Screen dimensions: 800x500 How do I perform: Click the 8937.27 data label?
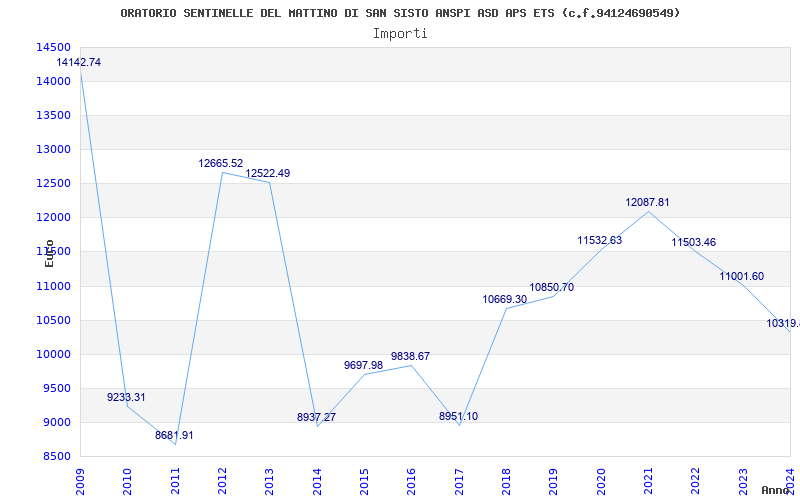pyautogui.click(x=316, y=417)
